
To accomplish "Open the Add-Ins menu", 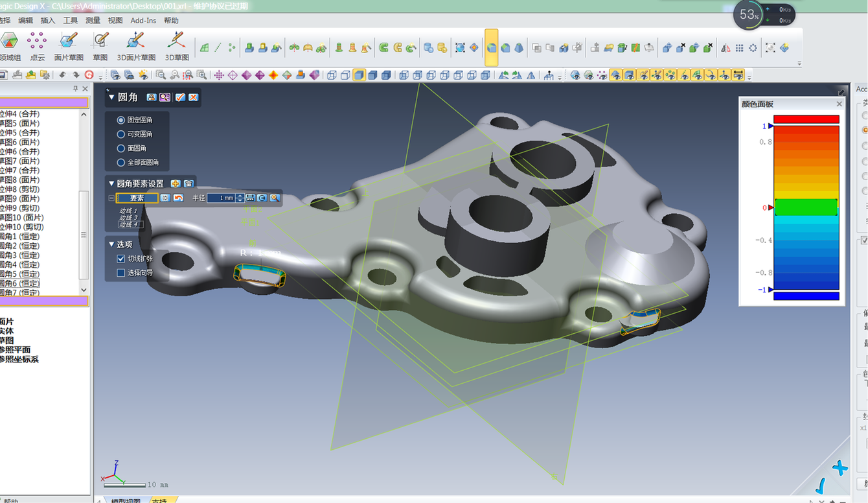I will 143,20.
